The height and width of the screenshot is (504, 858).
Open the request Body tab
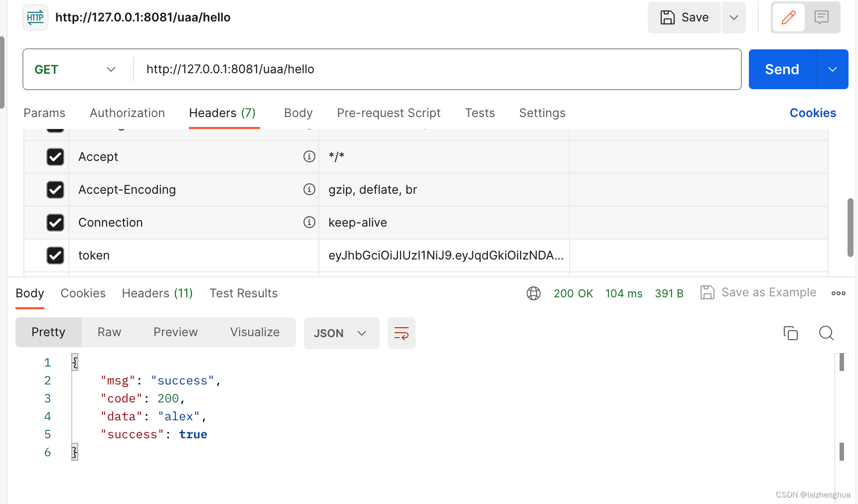[x=298, y=113]
